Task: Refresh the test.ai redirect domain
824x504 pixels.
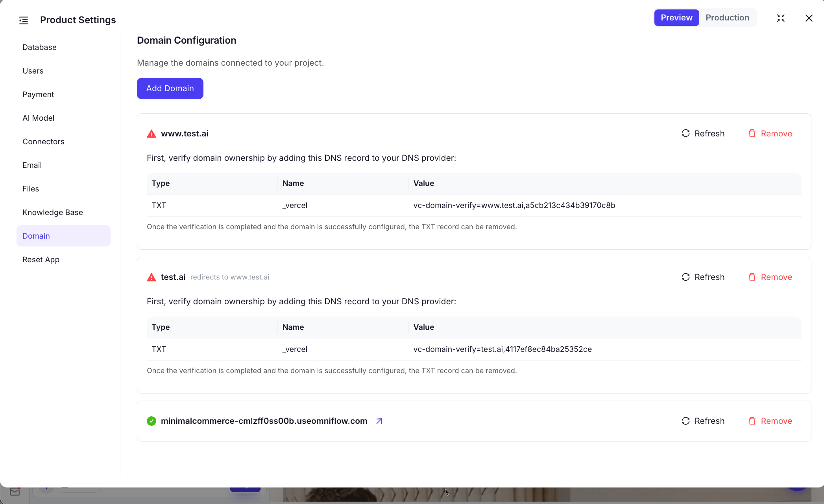Action: 703,277
